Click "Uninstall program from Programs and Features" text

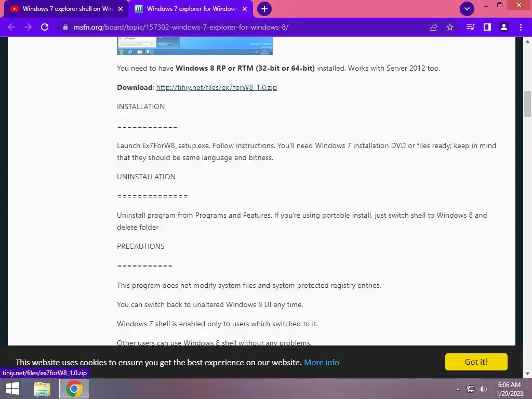[x=194, y=216]
